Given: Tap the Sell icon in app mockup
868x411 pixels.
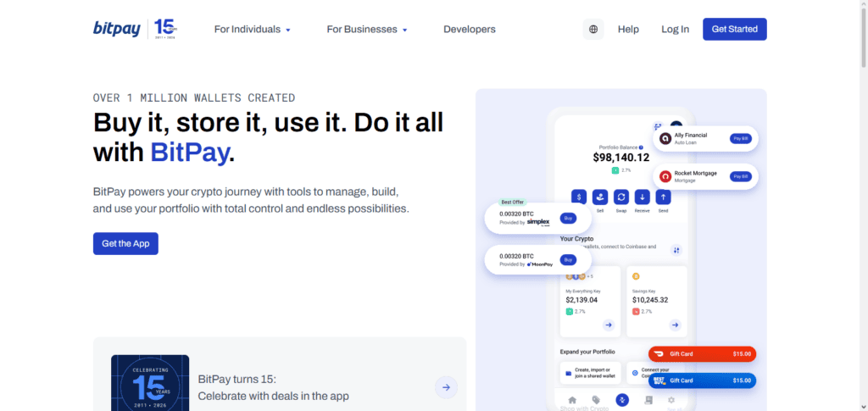Looking at the screenshot, I should pos(600,197).
